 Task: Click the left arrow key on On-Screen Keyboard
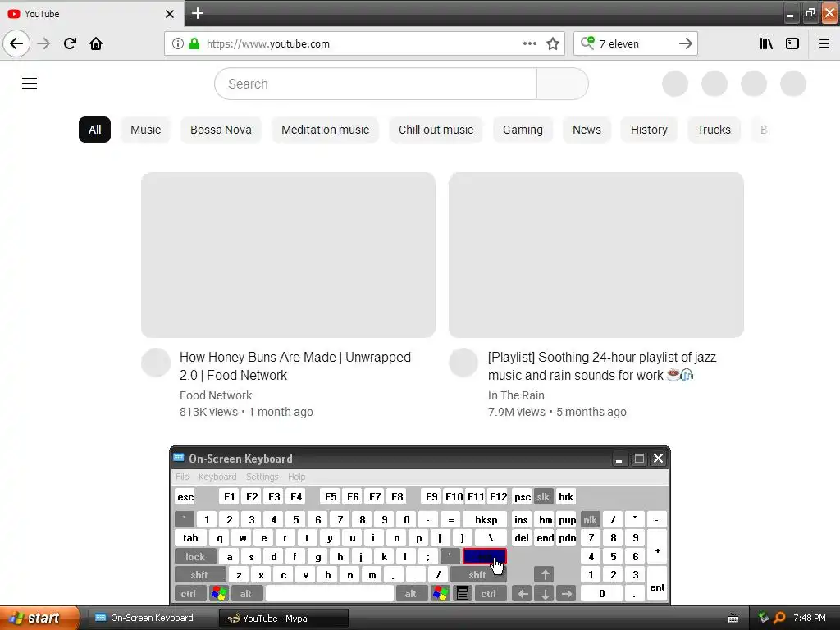(x=522, y=594)
